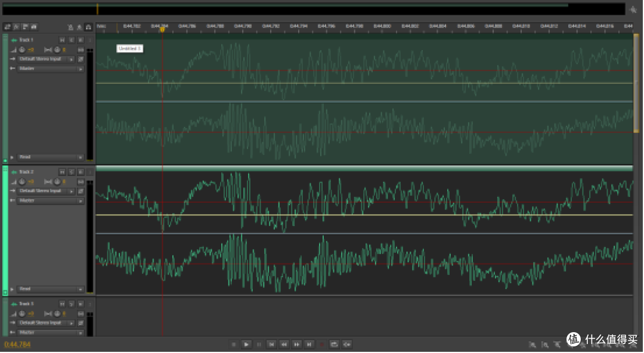Viewport: 644px width, 353px height.
Task: Mute Track 1 with the M button
Action: [62, 40]
